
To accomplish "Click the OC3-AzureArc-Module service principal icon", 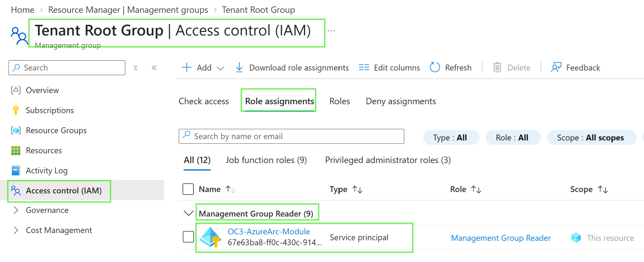I will point(210,237).
